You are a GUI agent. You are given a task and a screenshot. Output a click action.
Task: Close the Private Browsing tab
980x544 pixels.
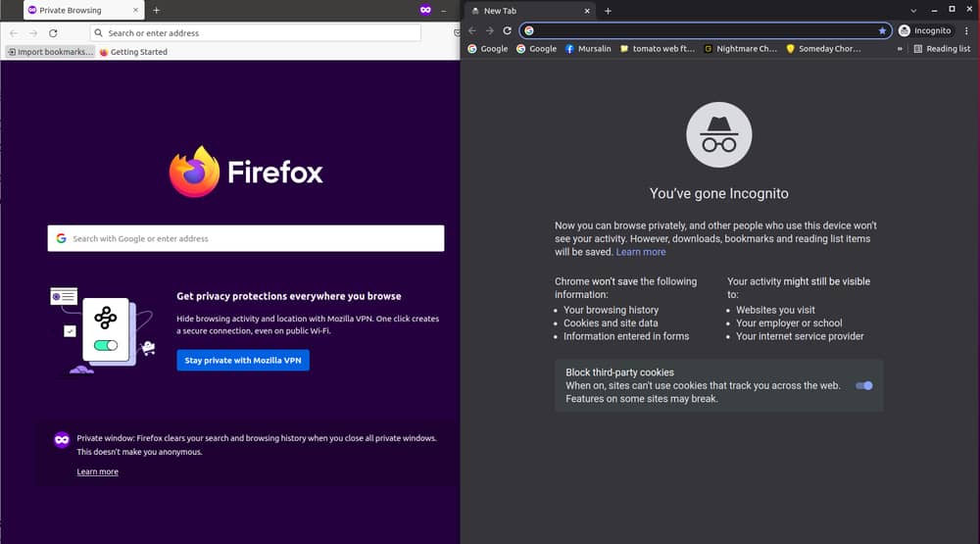[x=135, y=10]
